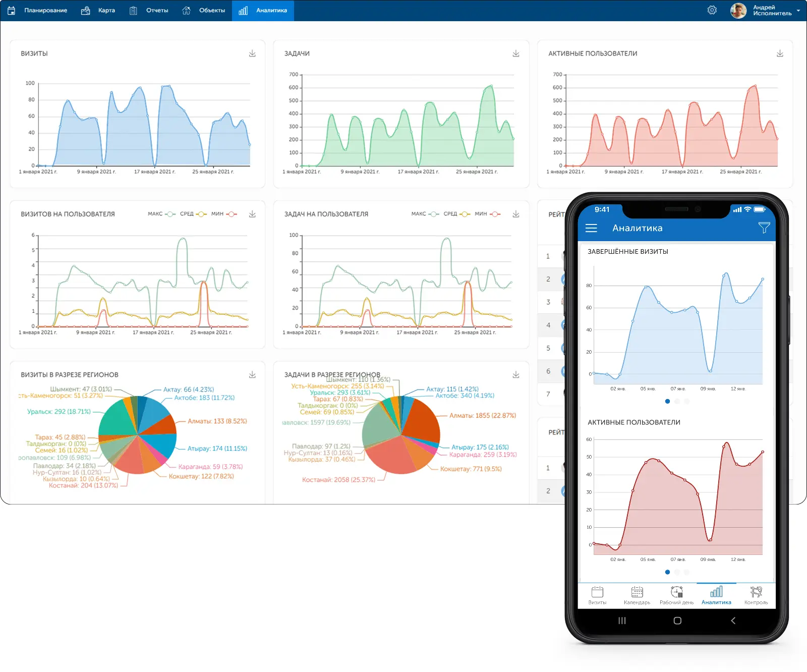
Task: Download the Задачи chart
Action: (x=515, y=53)
